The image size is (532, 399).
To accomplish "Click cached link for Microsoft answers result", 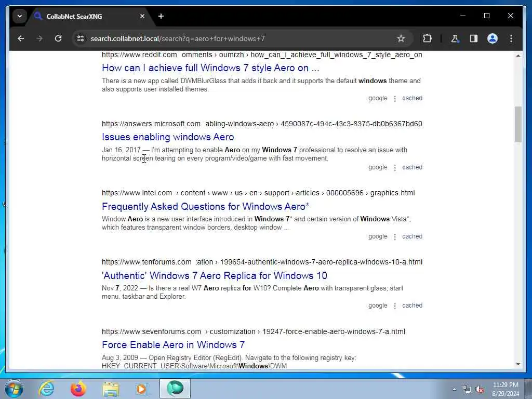I will (x=412, y=167).
